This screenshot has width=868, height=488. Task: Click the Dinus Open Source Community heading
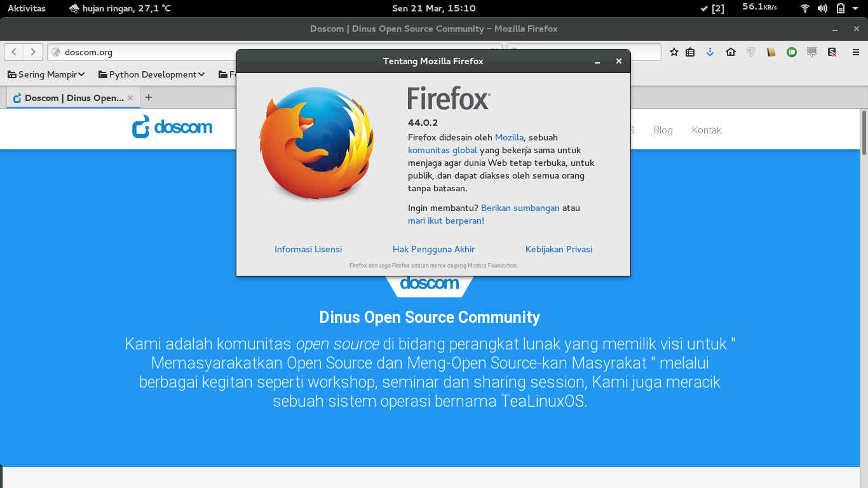click(430, 317)
